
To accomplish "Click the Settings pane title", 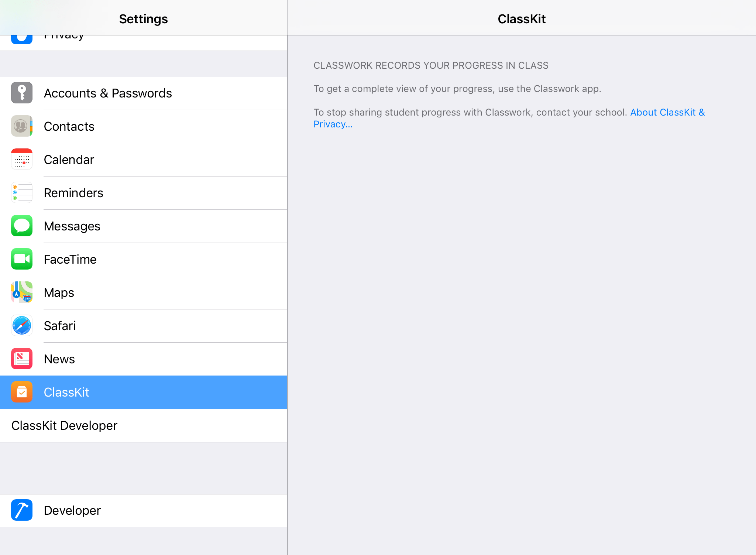I will click(144, 18).
